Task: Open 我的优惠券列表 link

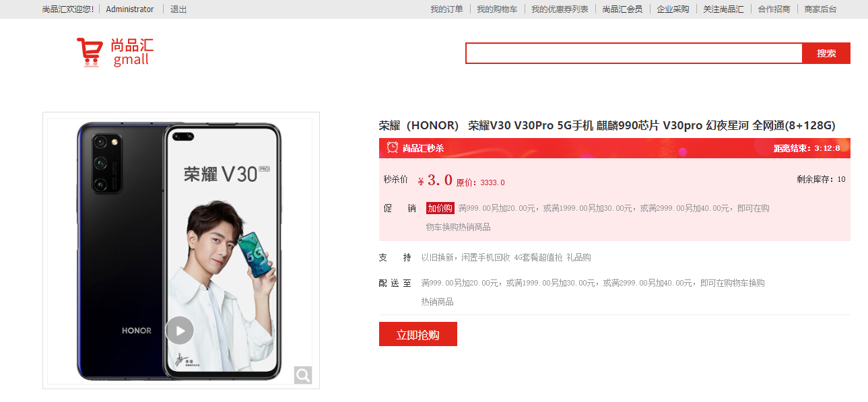Action: (560, 9)
